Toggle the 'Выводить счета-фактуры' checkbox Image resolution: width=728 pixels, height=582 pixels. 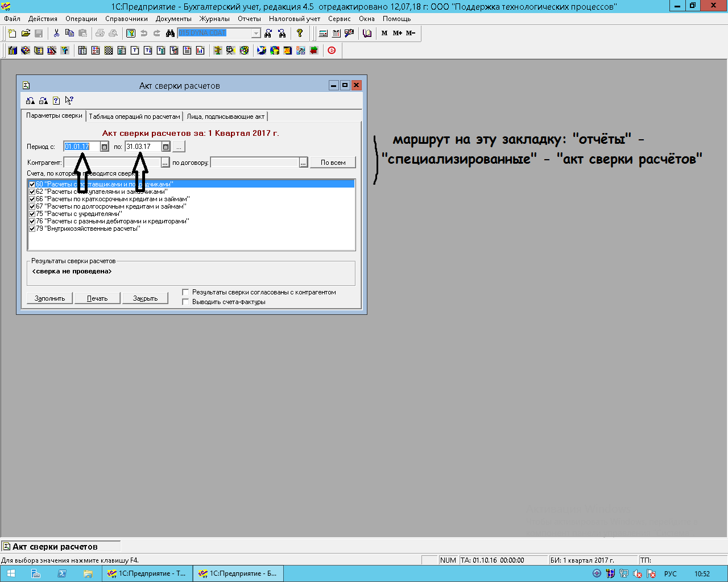click(x=185, y=302)
